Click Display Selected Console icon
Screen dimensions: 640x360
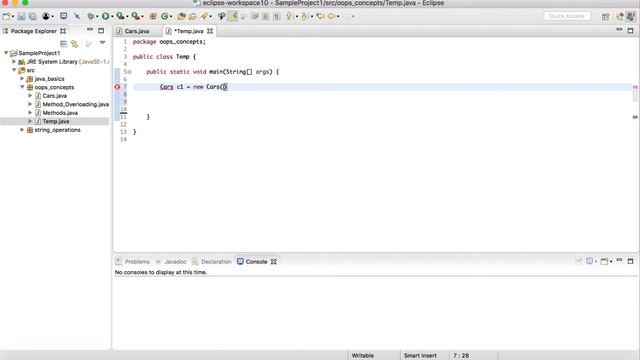(x=589, y=261)
